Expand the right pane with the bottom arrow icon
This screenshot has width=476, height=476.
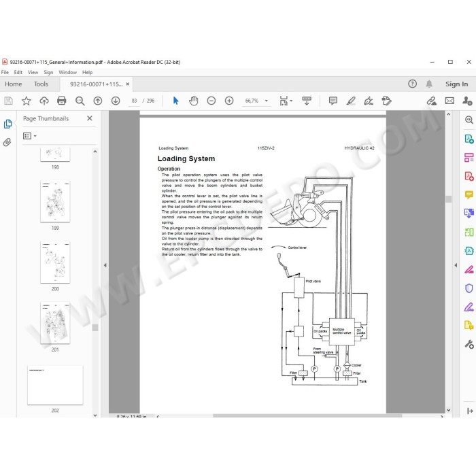click(x=470, y=411)
